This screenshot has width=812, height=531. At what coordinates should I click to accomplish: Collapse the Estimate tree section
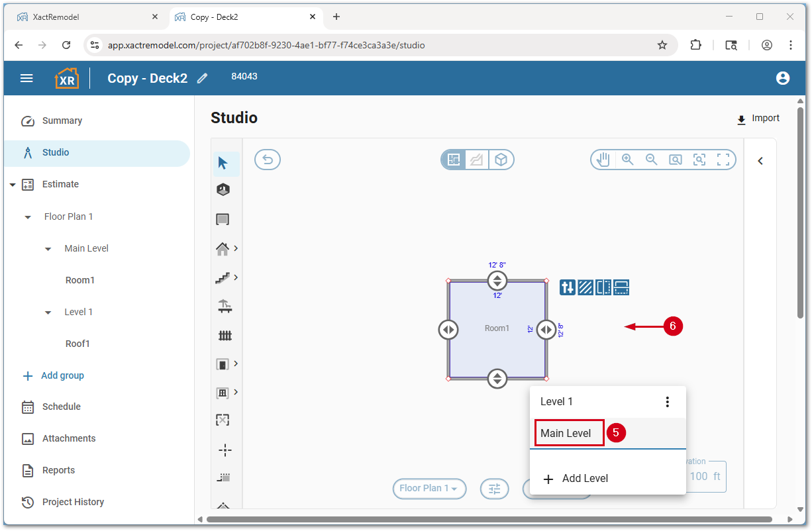pyautogui.click(x=13, y=185)
